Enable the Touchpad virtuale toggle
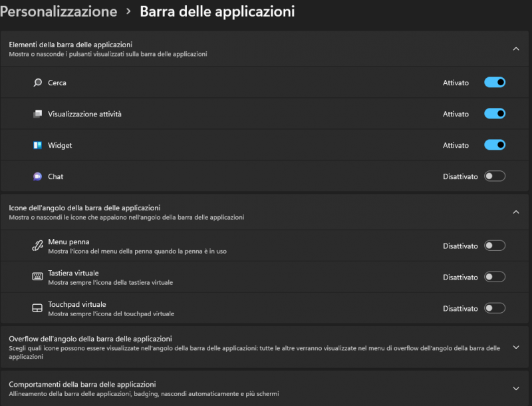532x406 pixels. click(x=495, y=308)
